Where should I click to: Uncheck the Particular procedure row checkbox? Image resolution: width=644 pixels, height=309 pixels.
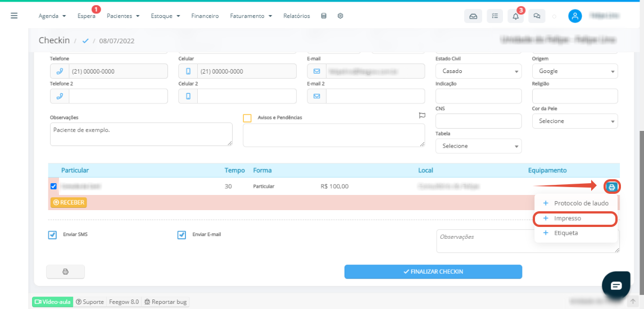[x=53, y=187]
